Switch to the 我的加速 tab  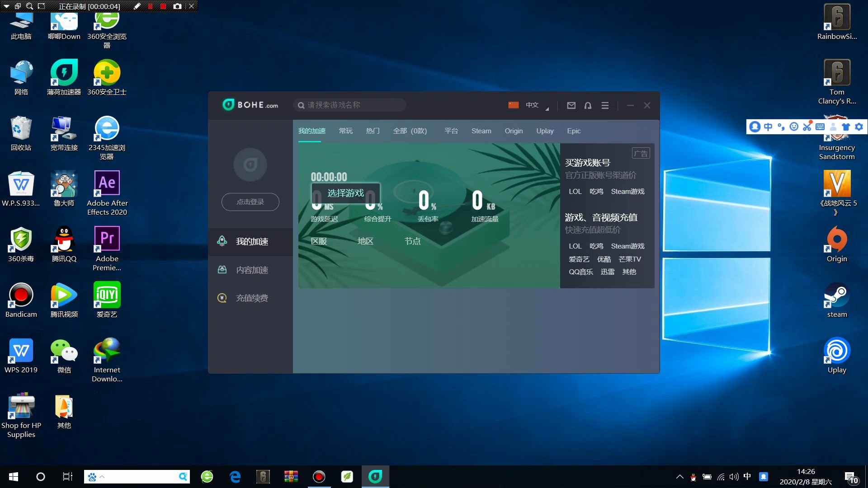pyautogui.click(x=312, y=131)
